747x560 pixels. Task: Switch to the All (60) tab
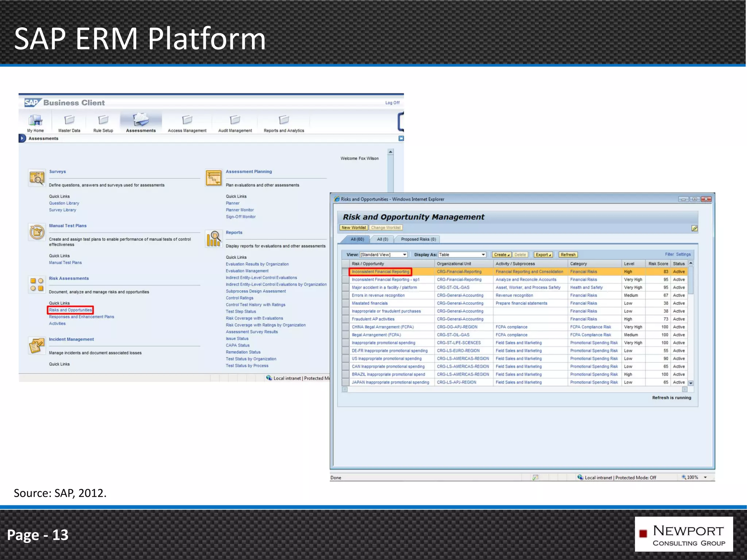point(357,239)
